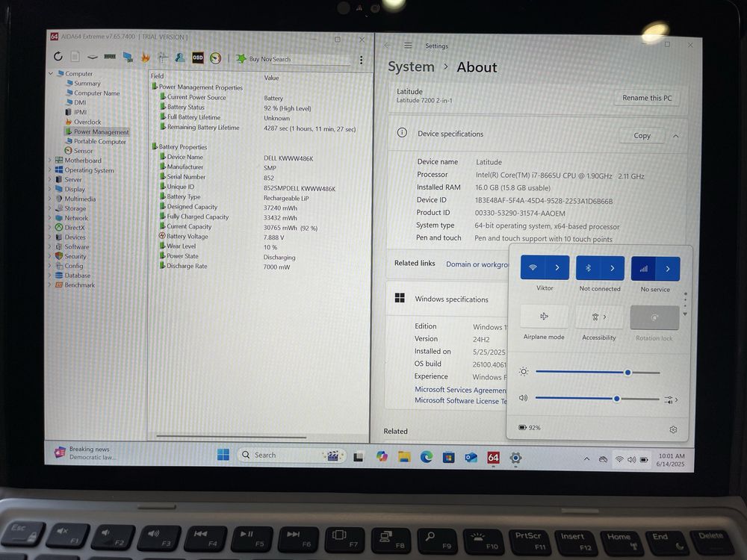Expand the Motherboard tree node

[x=49, y=160]
